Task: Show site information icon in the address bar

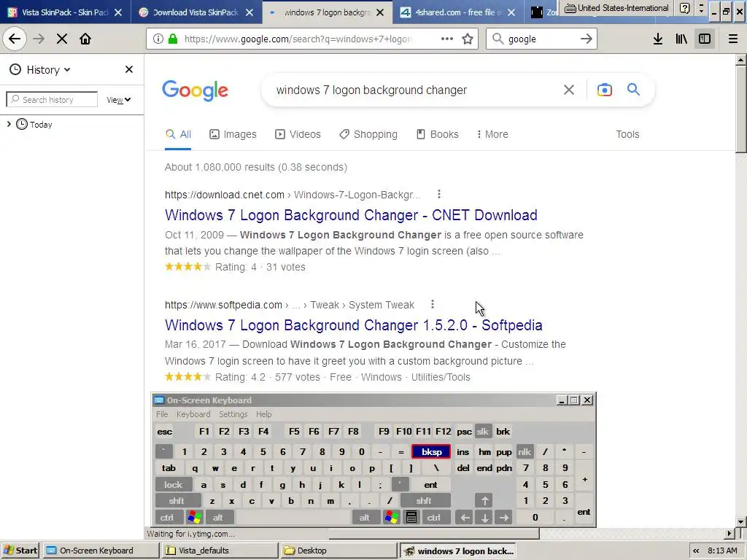Action: 158,39
